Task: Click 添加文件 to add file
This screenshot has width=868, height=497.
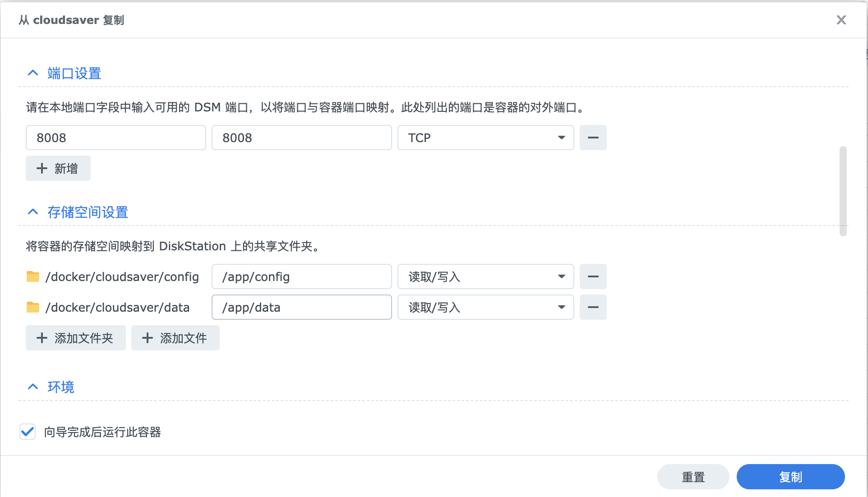Action: (x=175, y=338)
